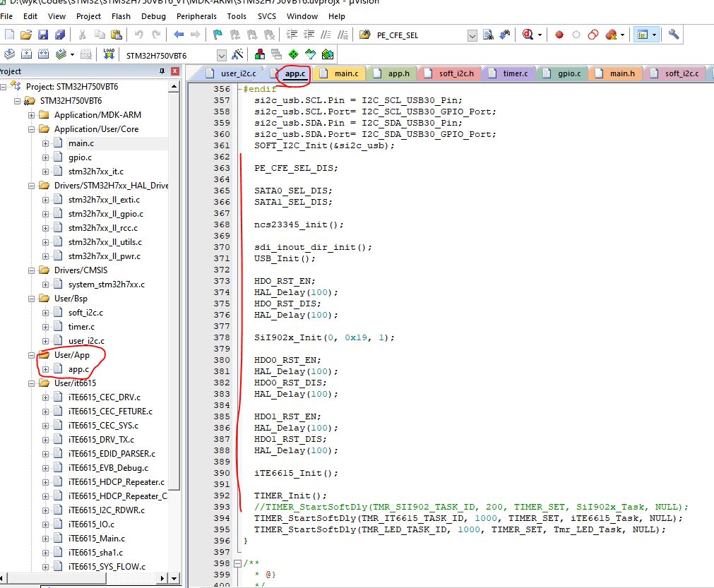Image resolution: width=714 pixels, height=588 pixels.
Task: Open the File menu
Action: tap(6, 16)
